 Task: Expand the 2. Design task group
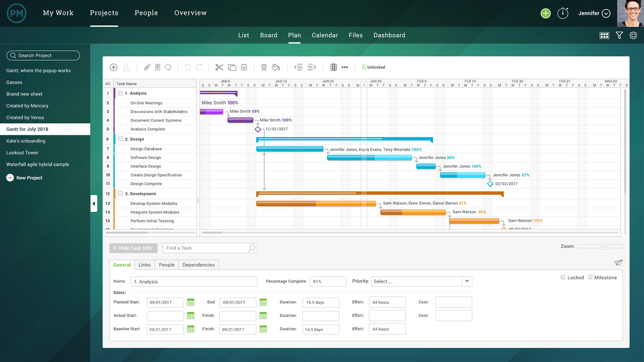coord(120,139)
